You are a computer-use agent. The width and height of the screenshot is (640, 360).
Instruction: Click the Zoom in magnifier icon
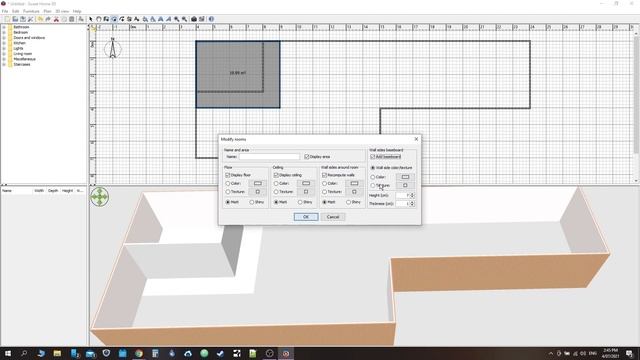pyautogui.click(x=176, y=19)
